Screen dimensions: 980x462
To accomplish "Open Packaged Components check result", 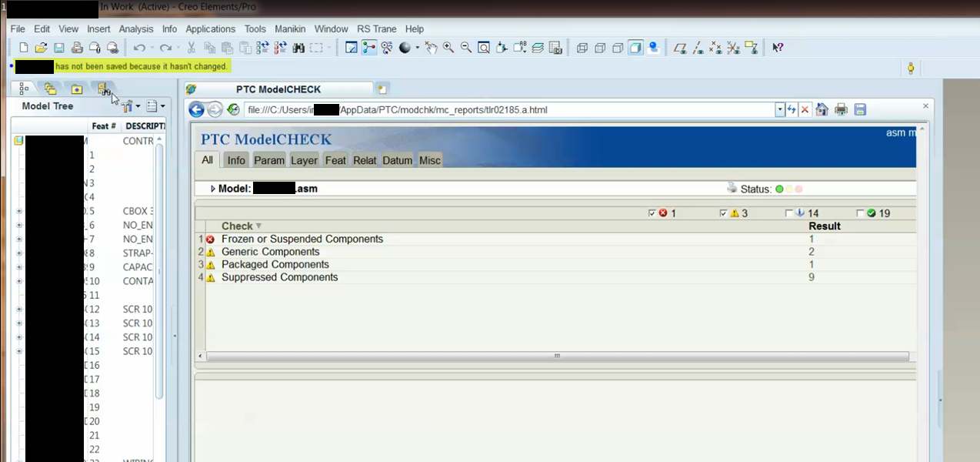I will click(275, 264).
